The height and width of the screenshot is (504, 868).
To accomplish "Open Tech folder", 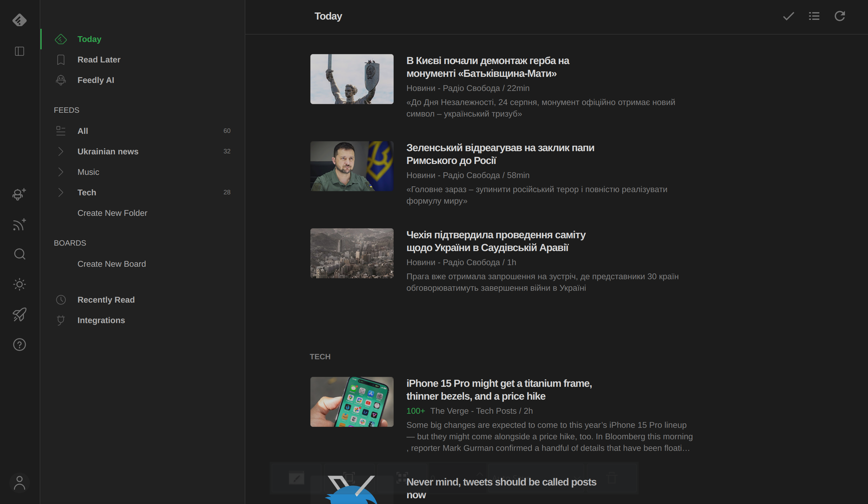I will (x=87, y=192).
